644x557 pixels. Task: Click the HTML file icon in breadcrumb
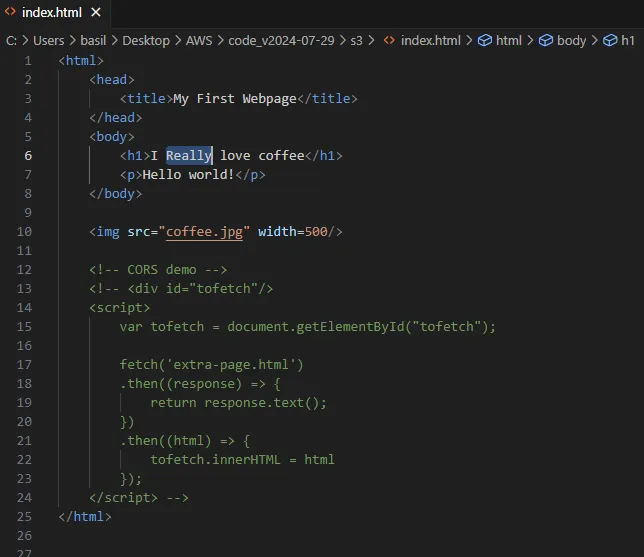point(389,40)
